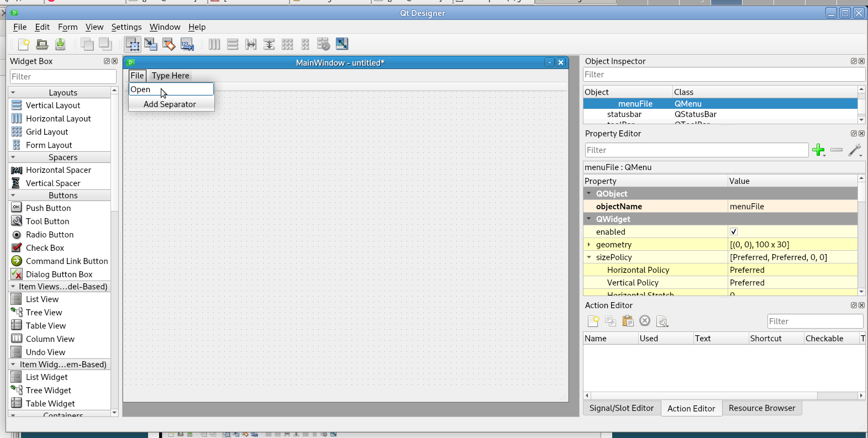Screen dimensions: 868x438
Task: Click Add Separator in the File menu
Action: 170,104
